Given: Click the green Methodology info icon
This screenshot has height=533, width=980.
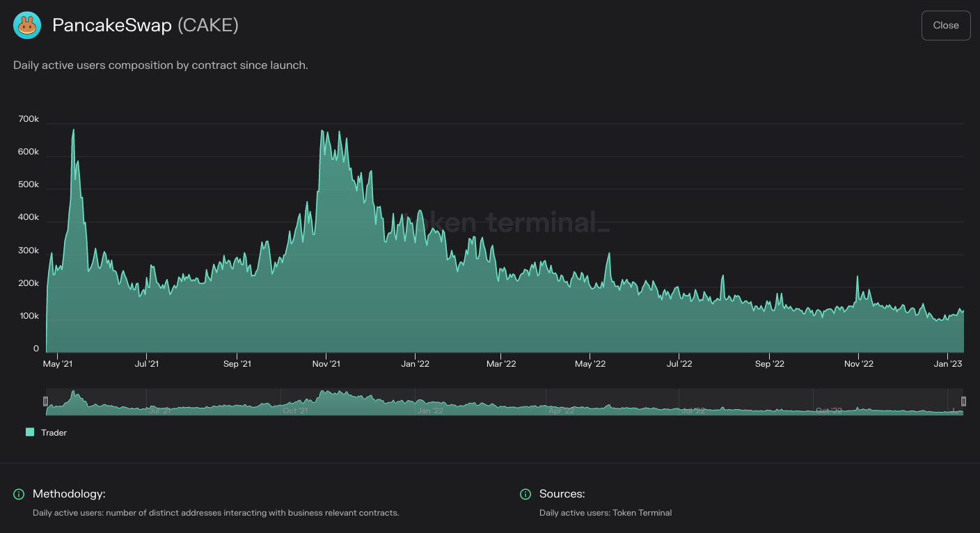Looking at the screenshot, I should 17,494.
